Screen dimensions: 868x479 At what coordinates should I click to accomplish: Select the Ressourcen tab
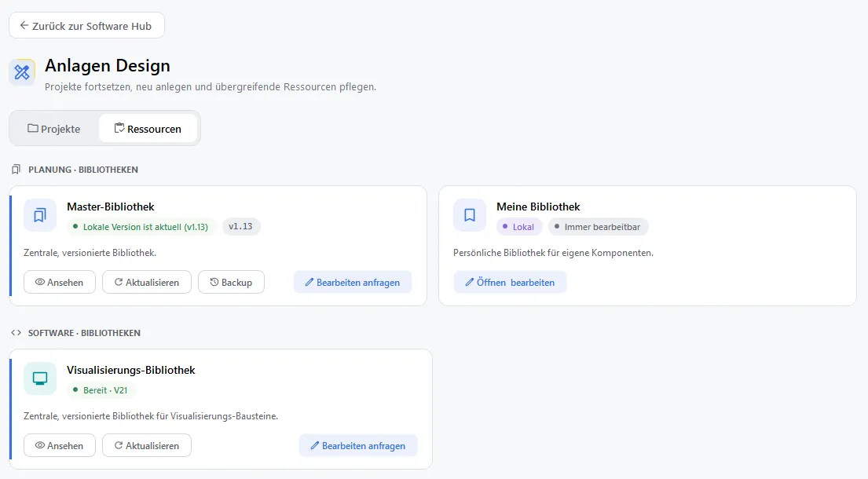148,129
